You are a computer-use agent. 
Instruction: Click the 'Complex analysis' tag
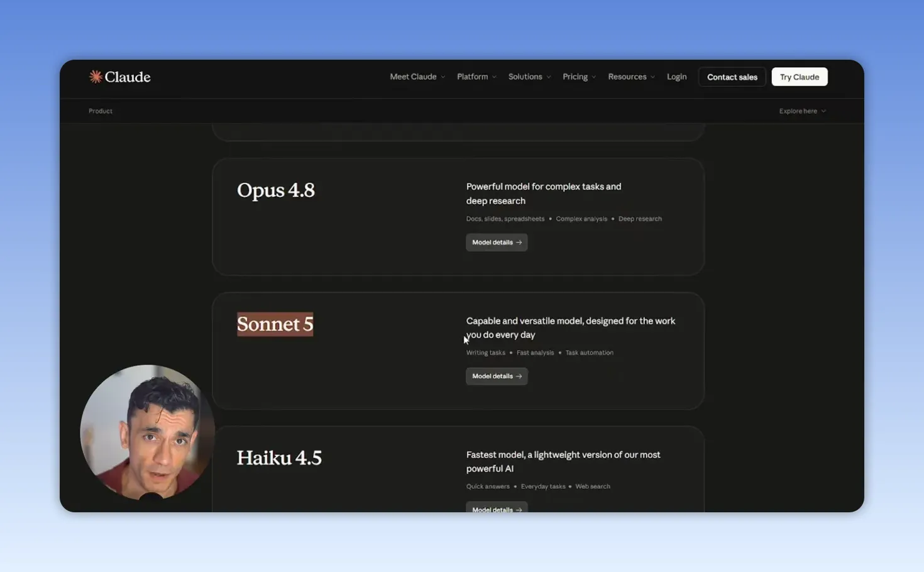point(581,219)
